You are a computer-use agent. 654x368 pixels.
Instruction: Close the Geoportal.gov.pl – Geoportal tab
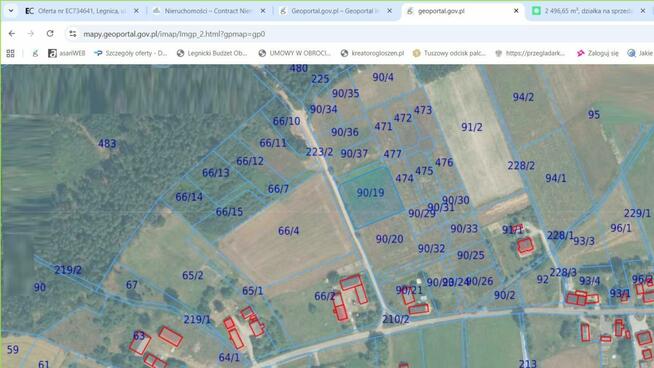coord(390,11)
